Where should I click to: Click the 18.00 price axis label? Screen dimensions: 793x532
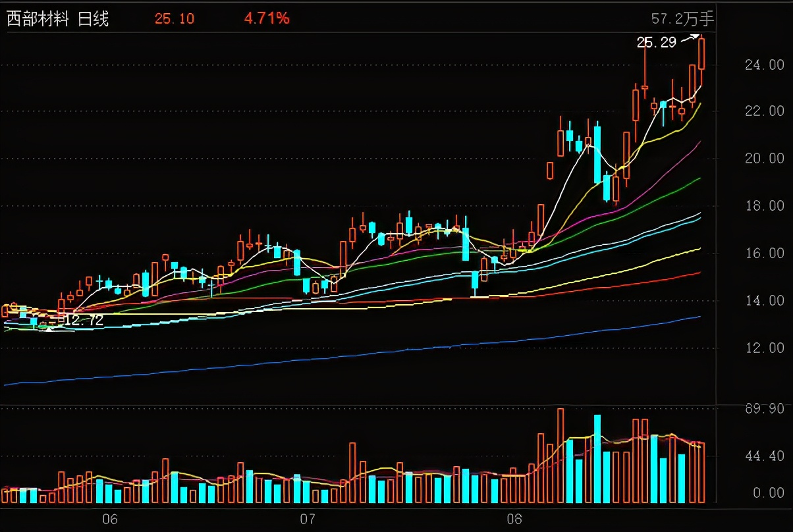click(763, 206)
